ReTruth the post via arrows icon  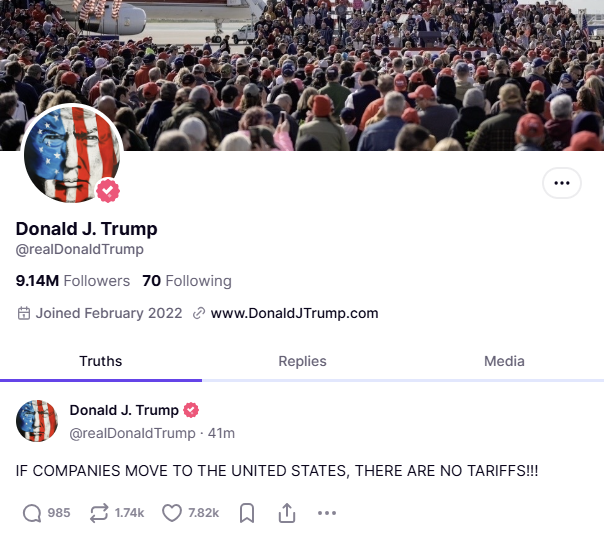pos(99,513)
